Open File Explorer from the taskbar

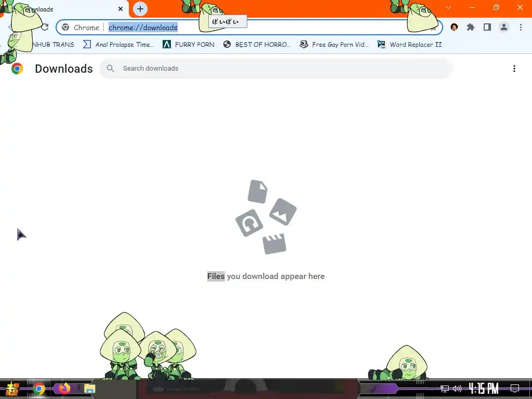(x=89, y=389)
